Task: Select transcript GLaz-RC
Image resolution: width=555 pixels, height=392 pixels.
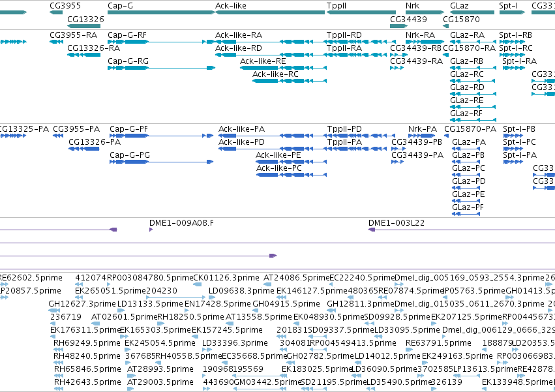Action: click(473, 81)
